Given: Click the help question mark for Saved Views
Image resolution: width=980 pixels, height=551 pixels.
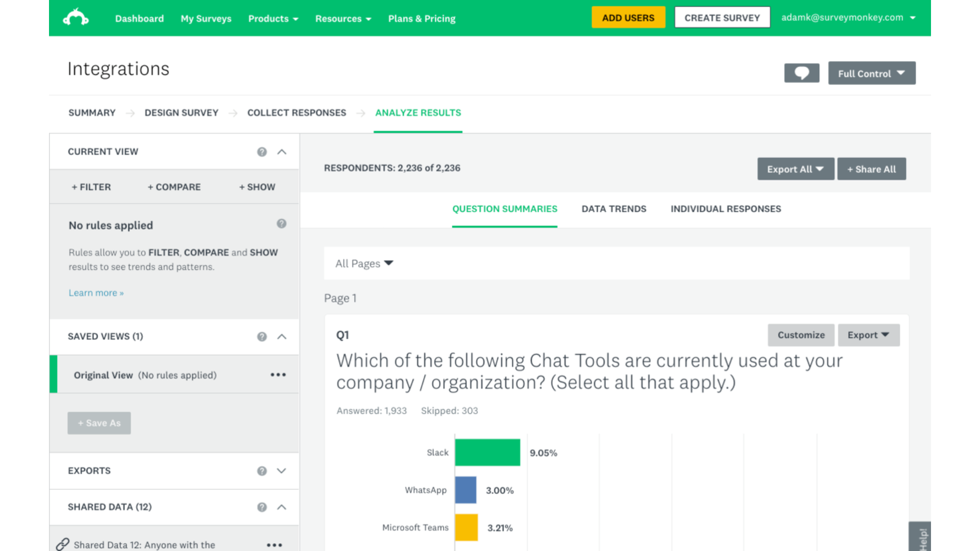Looking at the screenshot, I should pyautogui.click(x=262, y=336).
